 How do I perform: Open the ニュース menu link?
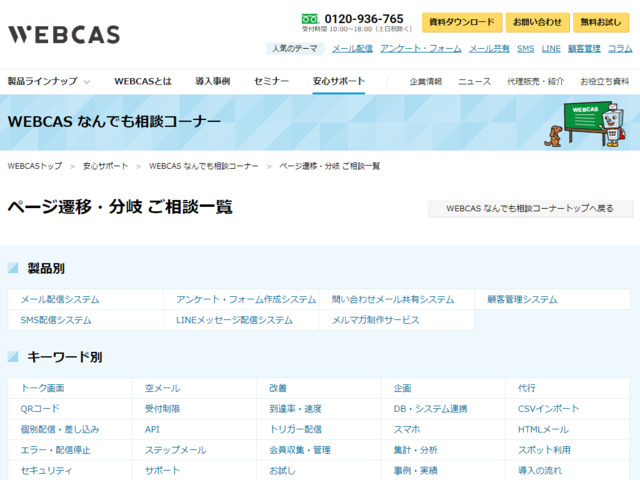(x=474, y=82)
